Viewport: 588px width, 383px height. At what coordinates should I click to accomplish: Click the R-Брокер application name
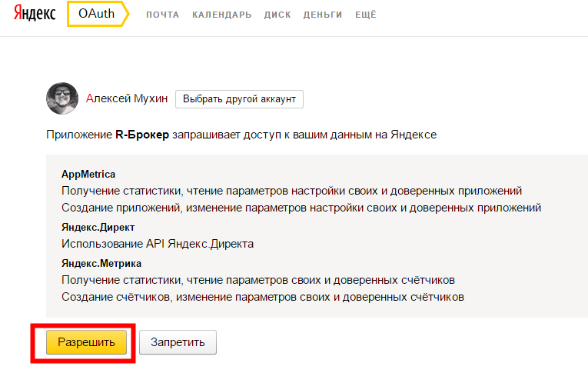pyautogui.click(x=142, y=135)
